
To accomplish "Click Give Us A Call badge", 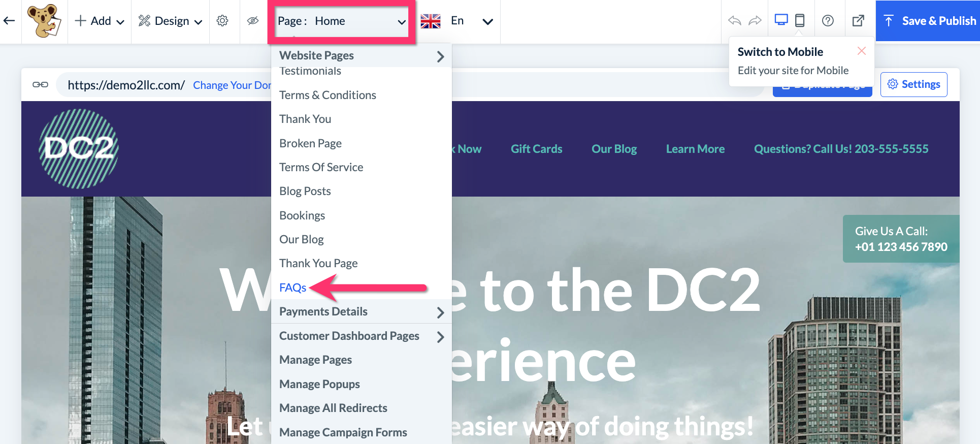I will [x=901, y=239].
